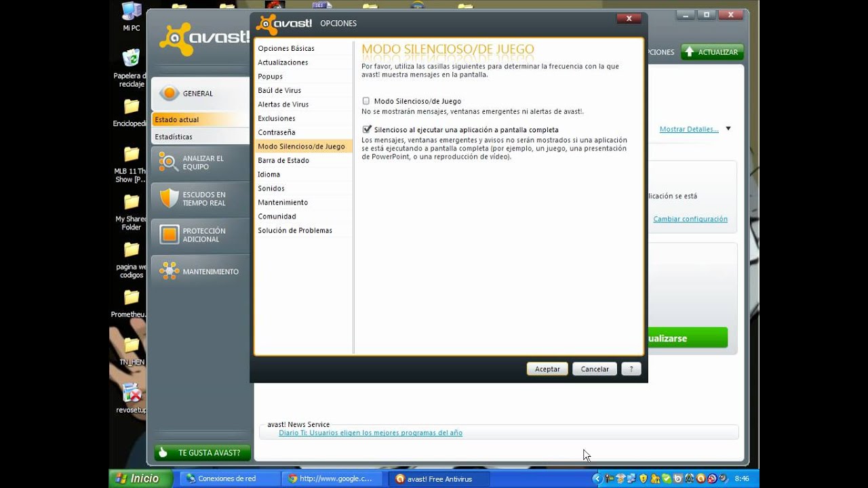
Task: Switch to Conexiones de red taskbar window
Action: pyautogui.click(x=231, y=479)
